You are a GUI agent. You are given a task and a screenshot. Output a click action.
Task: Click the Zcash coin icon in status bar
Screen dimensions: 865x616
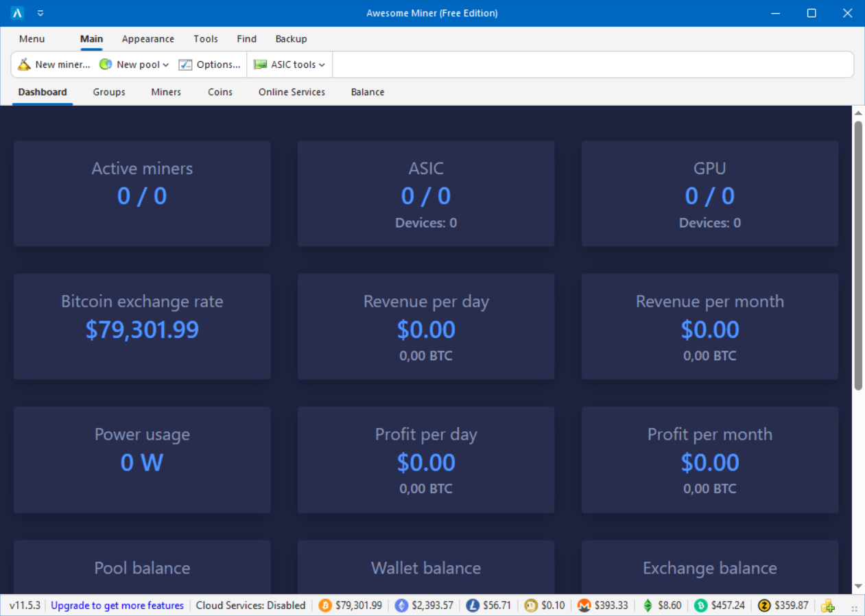pos(765,605)
